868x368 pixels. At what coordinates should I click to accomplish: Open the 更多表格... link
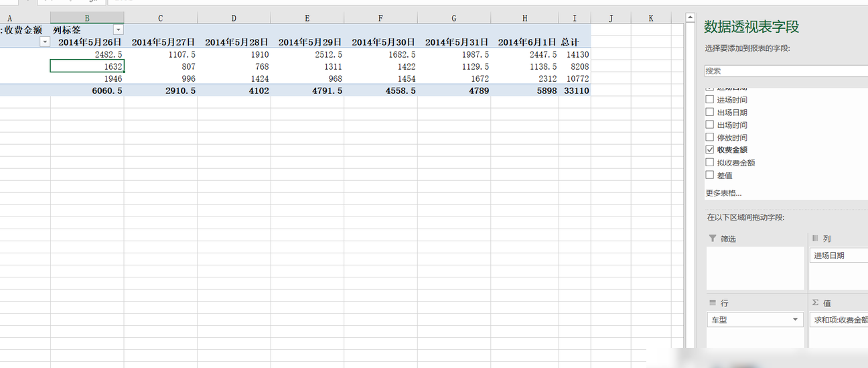[x=723, y=193]
